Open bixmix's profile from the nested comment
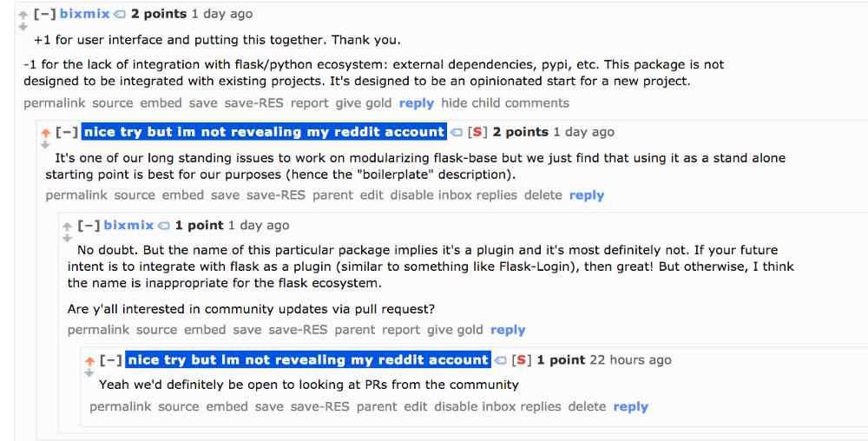The height and width of the screenshot is (441, 868). pos(128,226)
